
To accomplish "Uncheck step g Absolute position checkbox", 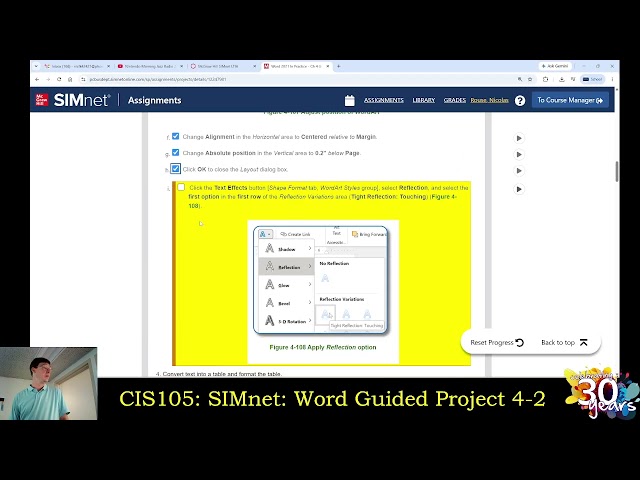I will [176, 152].
